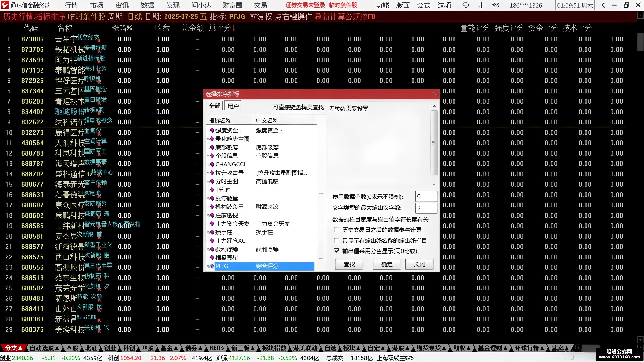Click the back arrow icon in title bar
The height and width of the screenshot is (362, 644).
pyautogui.click(x=603, y=5)
